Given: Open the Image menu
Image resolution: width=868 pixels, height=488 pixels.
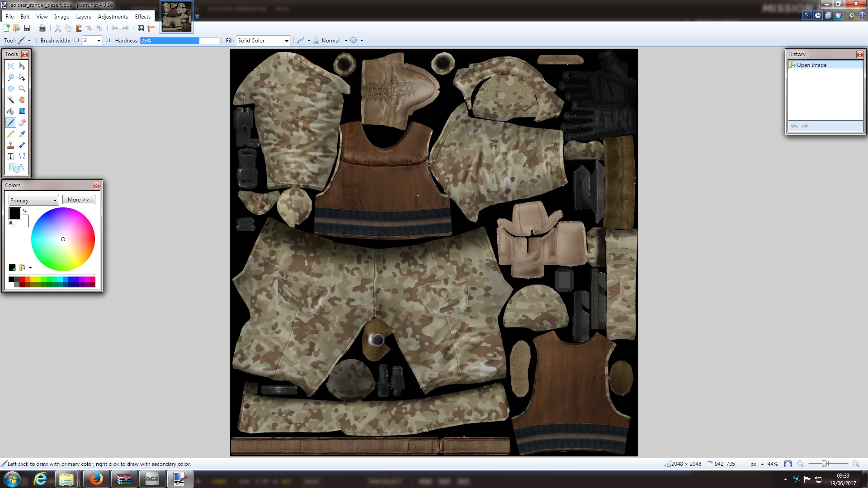Looking at the screenshot, I should coord(62,16).
